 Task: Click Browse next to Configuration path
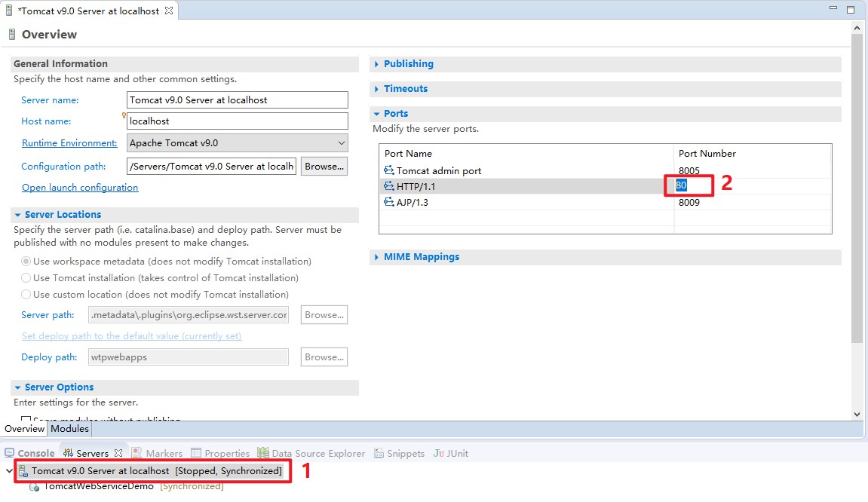(x=324, y=166)
